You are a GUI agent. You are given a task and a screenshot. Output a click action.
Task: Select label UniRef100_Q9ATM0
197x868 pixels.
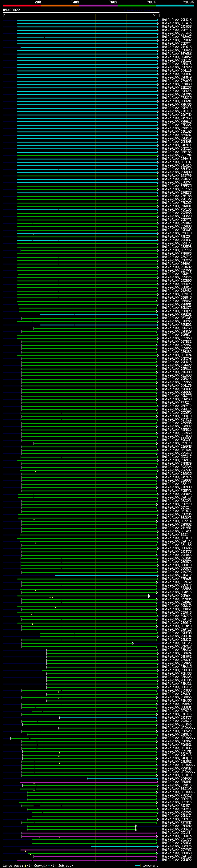177,115
